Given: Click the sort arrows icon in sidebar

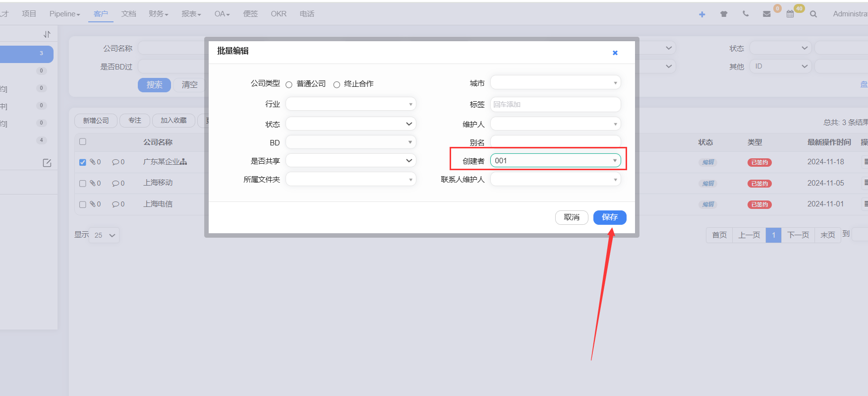Looking at the screenshot, I should 47,34.
